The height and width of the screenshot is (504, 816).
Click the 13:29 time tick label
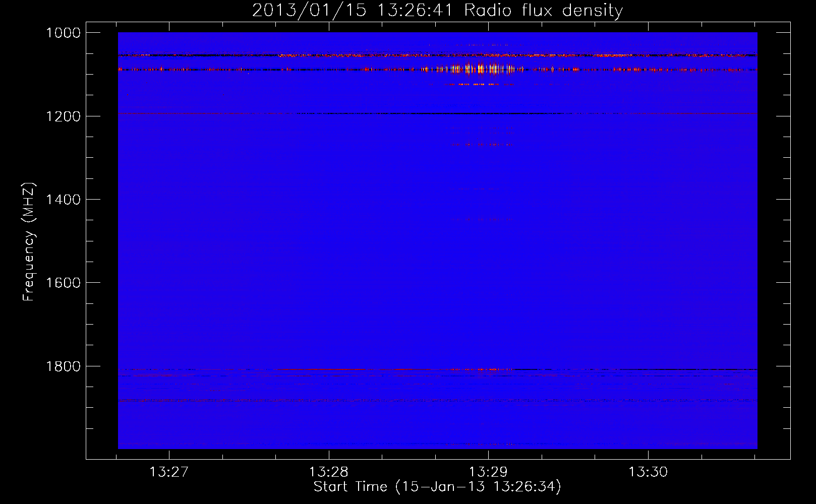point(488,472)
